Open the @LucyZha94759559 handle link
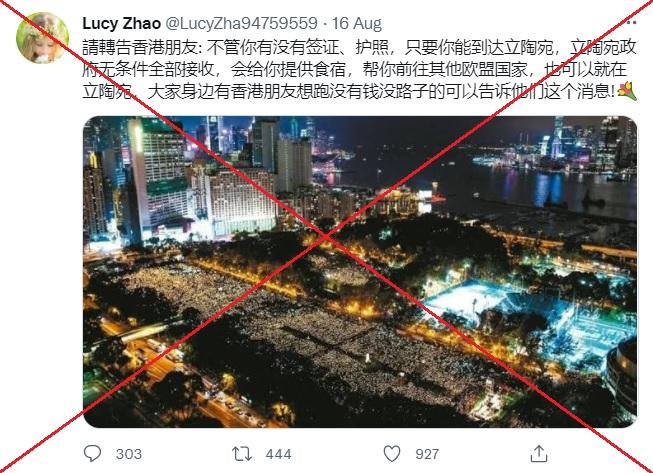 coord(242,23)
